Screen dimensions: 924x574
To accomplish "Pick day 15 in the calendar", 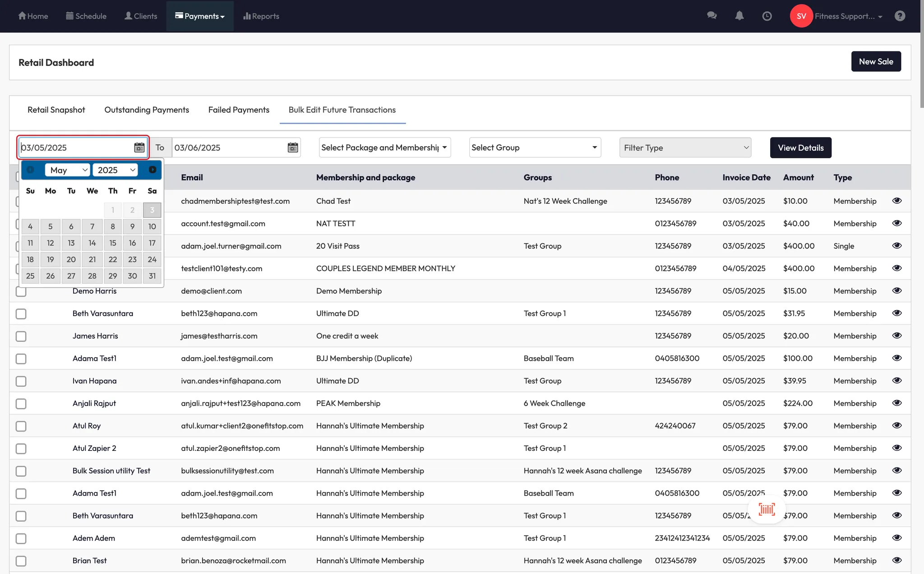I will pos(112,243).
